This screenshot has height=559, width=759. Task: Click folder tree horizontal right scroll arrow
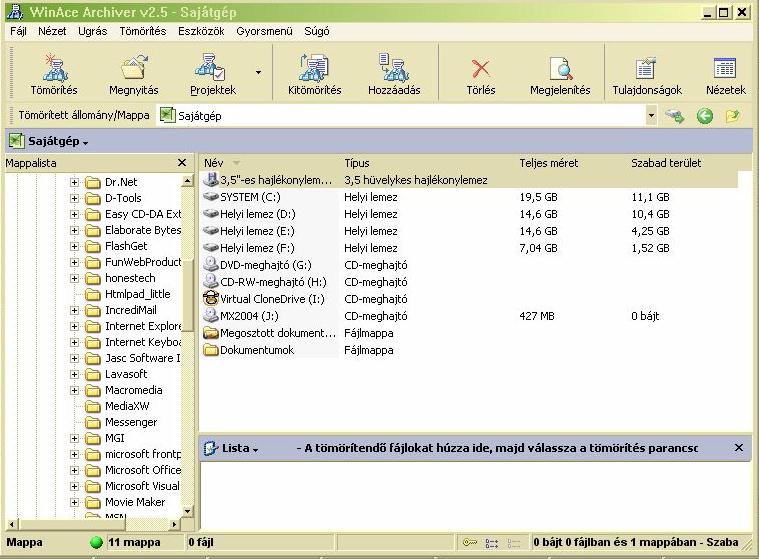pyautogui.click(x=175, y=524)
